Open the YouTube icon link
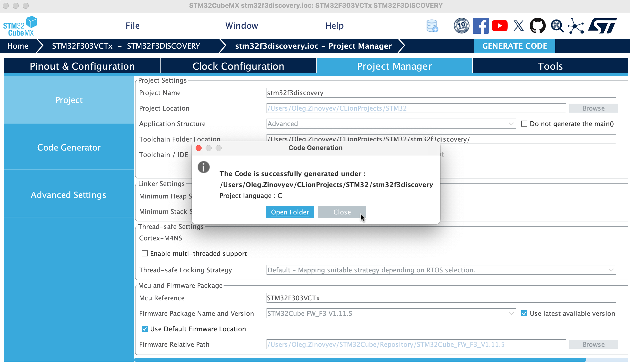 click(500, 26)
